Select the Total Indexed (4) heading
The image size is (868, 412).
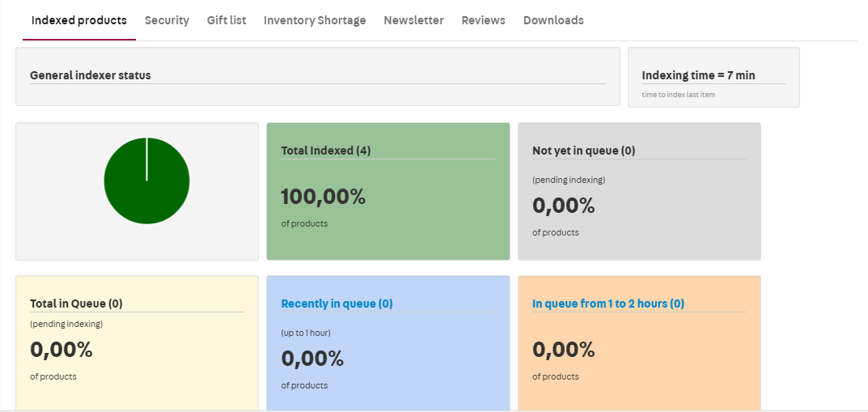325,151
